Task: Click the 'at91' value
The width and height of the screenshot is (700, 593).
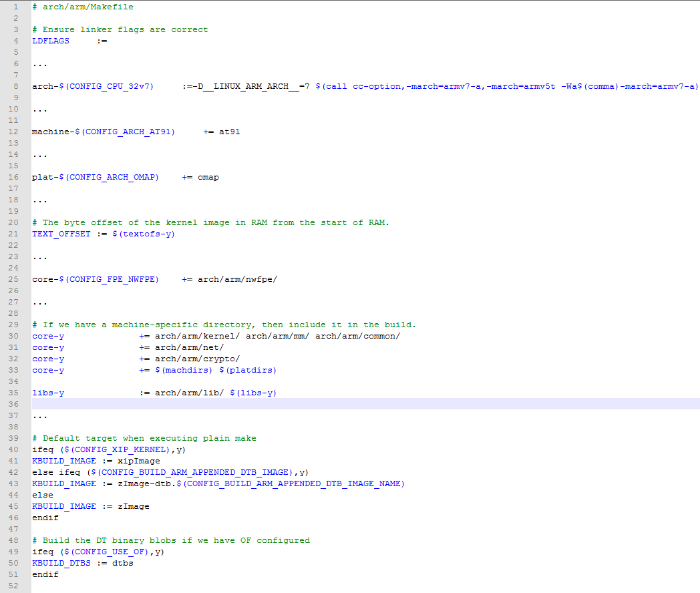Action: pos(230,132)
